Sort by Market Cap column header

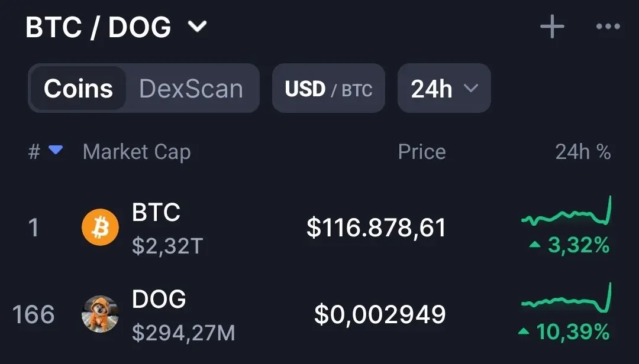(137, 152)
